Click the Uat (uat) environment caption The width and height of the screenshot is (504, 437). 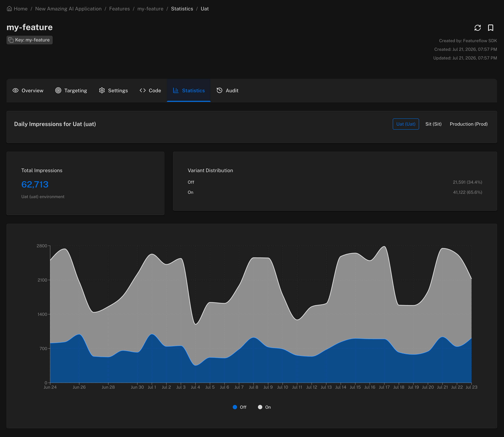tap(43, 197)
